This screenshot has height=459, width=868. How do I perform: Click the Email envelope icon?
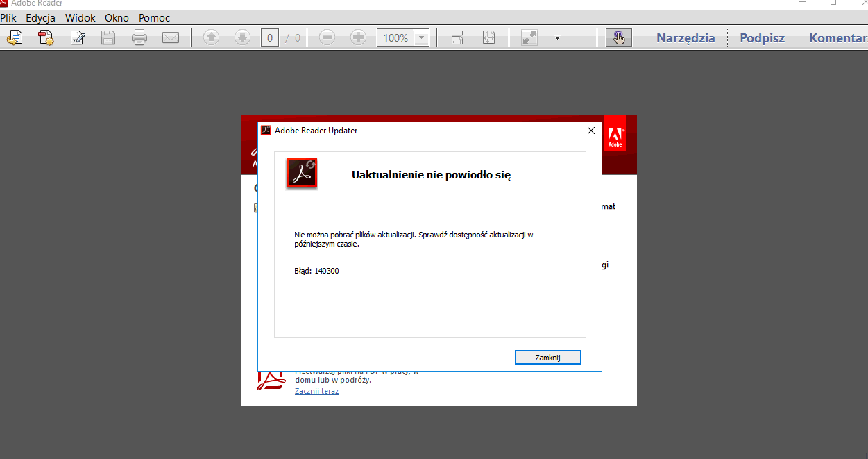(171, 38)
